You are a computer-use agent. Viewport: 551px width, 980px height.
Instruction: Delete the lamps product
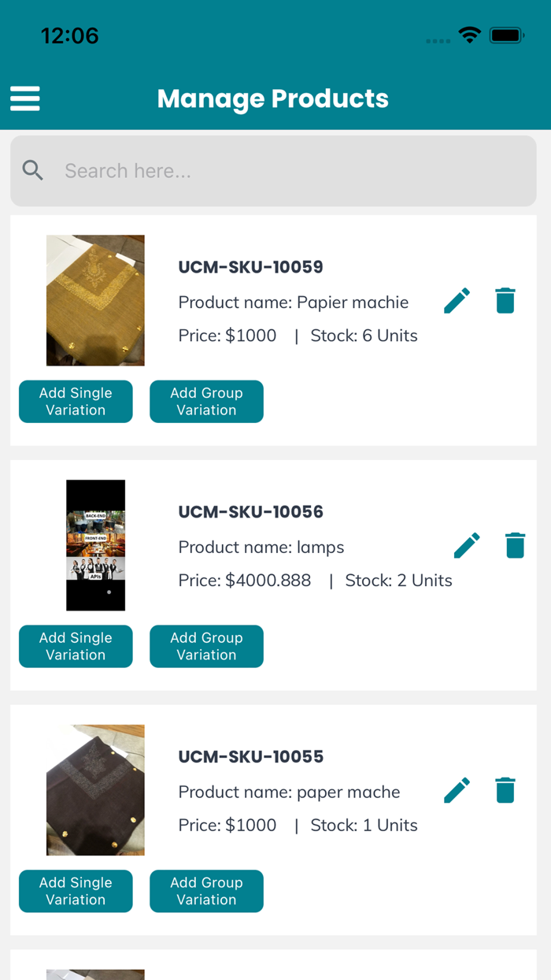515,544
